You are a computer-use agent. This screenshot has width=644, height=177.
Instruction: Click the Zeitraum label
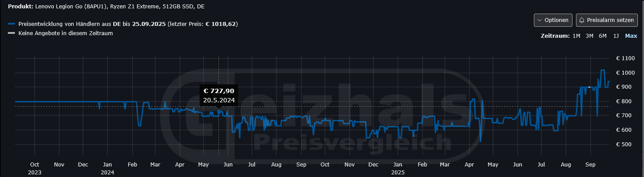[x=555, y=36]
